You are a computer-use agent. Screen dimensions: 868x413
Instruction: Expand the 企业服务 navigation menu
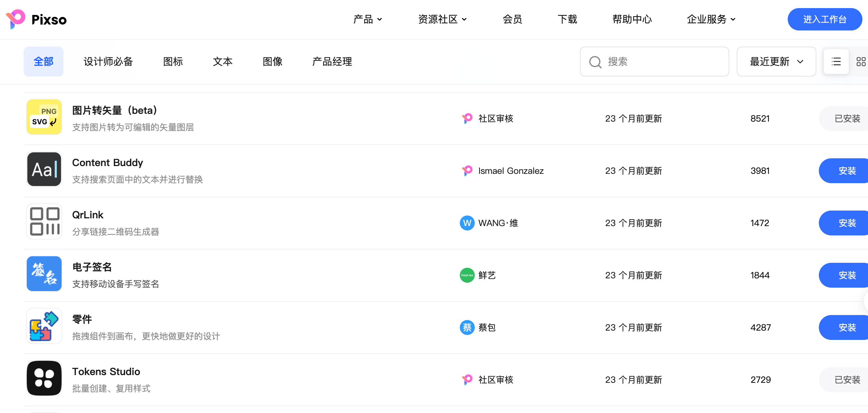(x=711, y=19)
